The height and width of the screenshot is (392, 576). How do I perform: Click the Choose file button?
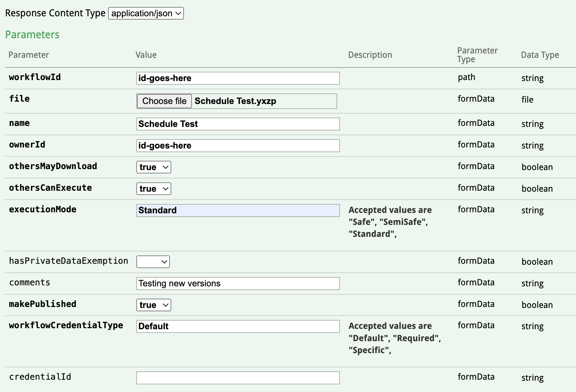(164, 101)
